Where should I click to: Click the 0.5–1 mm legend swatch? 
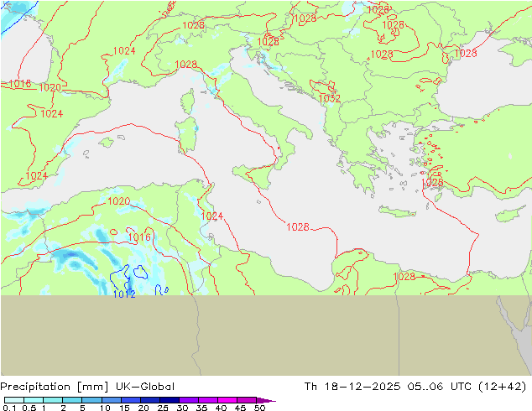pos(34,400)
